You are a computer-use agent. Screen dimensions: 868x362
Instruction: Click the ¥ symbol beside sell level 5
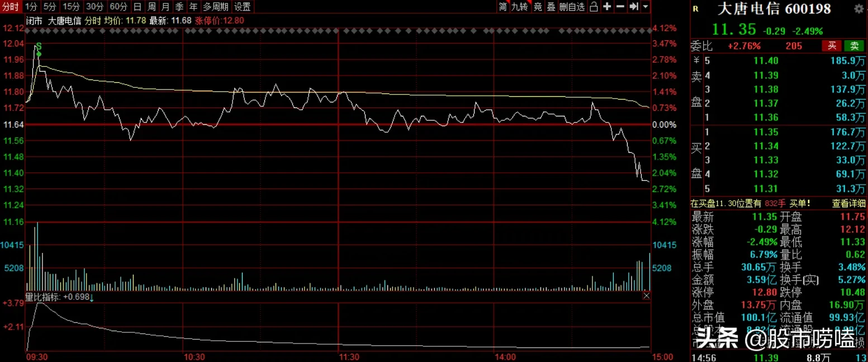pyautogui.click(x=696, y=60)
